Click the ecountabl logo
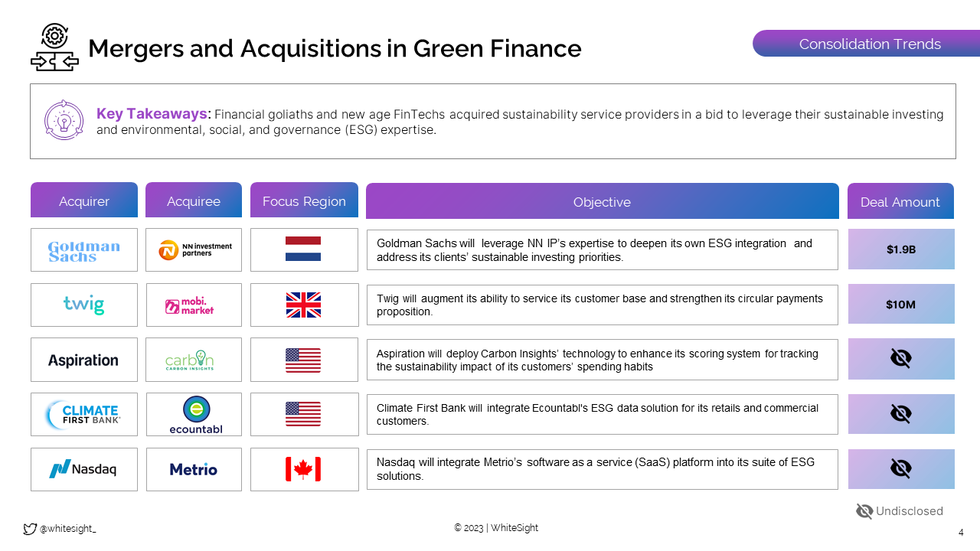 tap(195, 414)
